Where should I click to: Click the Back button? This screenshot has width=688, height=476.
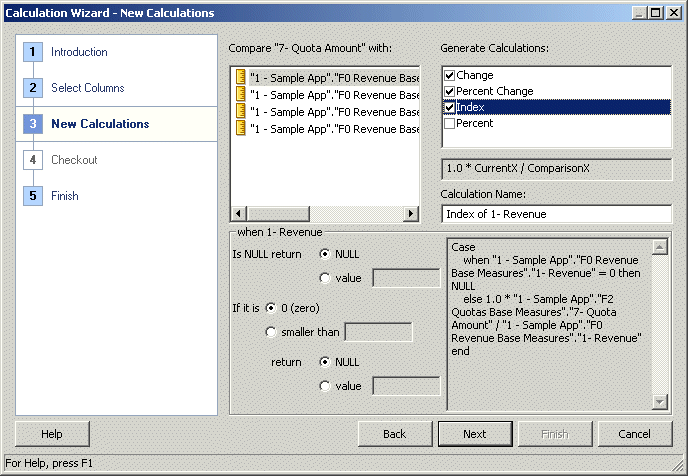pos(395,434)
